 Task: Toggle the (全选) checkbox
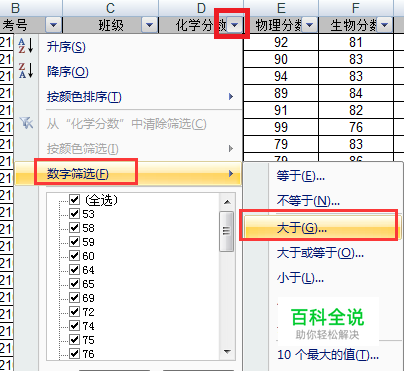coord(75,200)
